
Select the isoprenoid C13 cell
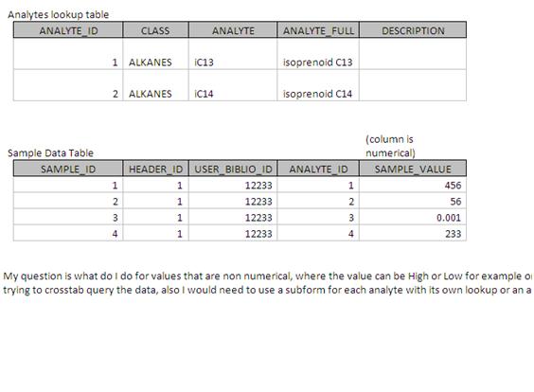click(x=318, y=54)
